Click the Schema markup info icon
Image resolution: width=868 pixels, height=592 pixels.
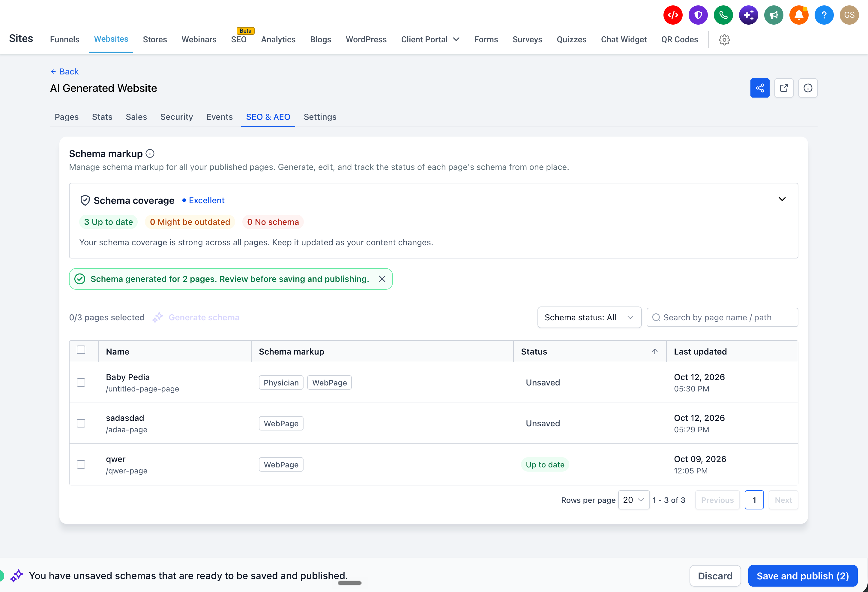150,154
